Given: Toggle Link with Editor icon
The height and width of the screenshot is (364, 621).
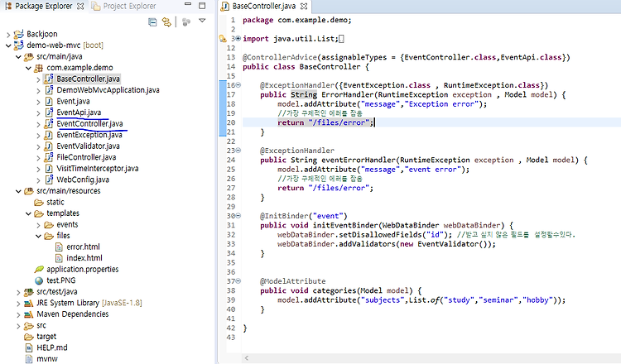Looking at the screenshot, I should [166, 22].
